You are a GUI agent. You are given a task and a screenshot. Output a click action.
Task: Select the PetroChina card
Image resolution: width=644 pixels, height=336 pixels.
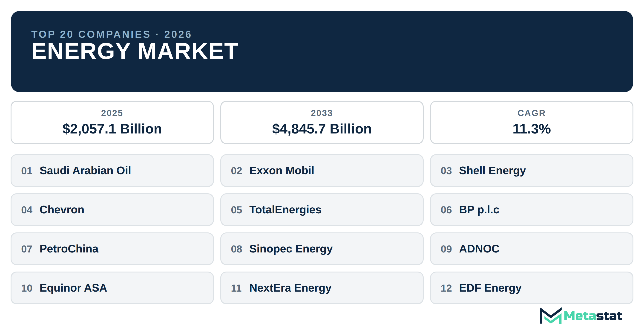pos(112,249)
